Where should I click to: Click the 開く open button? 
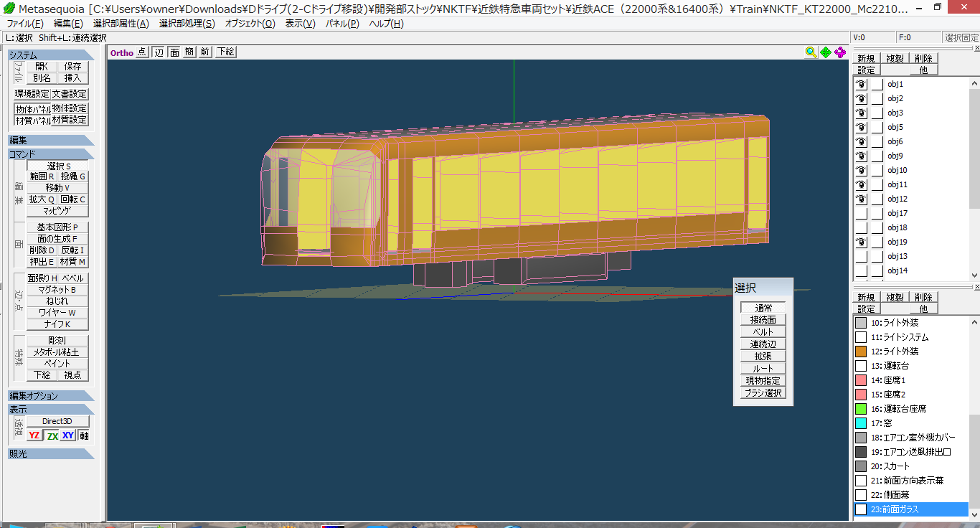[x=42, y=66]
